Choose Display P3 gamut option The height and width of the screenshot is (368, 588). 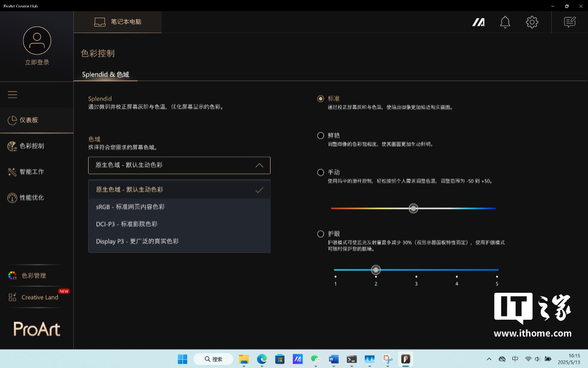point(137,241)
